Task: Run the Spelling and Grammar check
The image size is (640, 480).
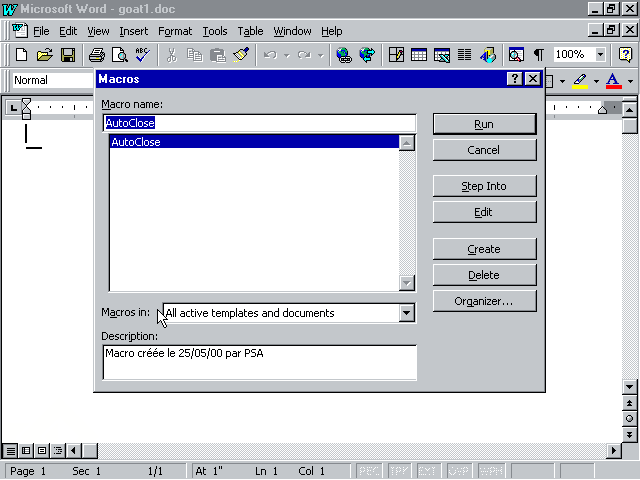Action: pyautogui.click(x=143, y=55)
